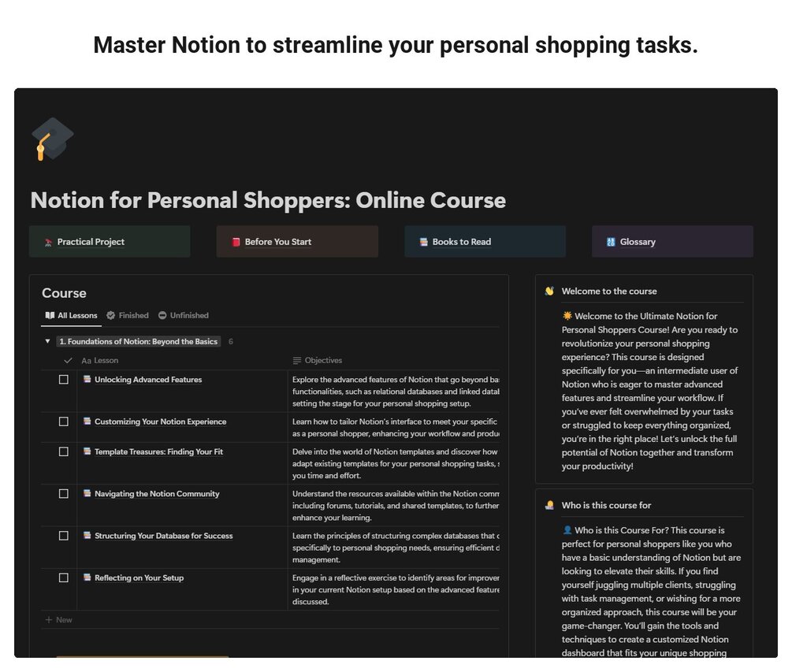Click page icon of Customizing Your Notion Experience
792x672 pixels.
(x=87, y=421)
